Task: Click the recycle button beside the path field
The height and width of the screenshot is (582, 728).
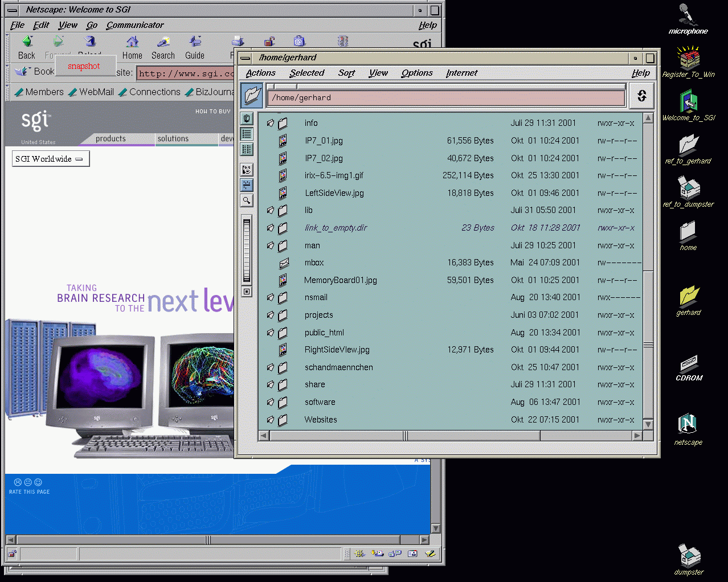Action: [641, 96]
